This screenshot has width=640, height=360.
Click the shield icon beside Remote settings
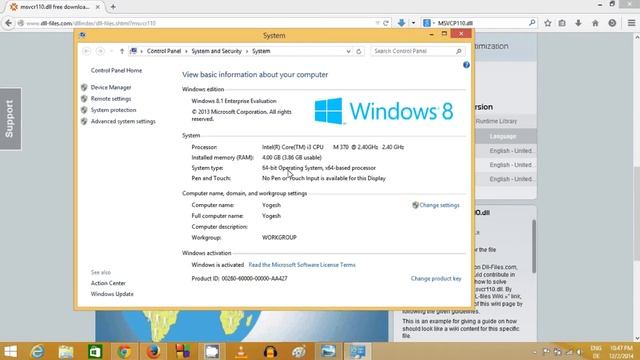[x=84, y=99]
